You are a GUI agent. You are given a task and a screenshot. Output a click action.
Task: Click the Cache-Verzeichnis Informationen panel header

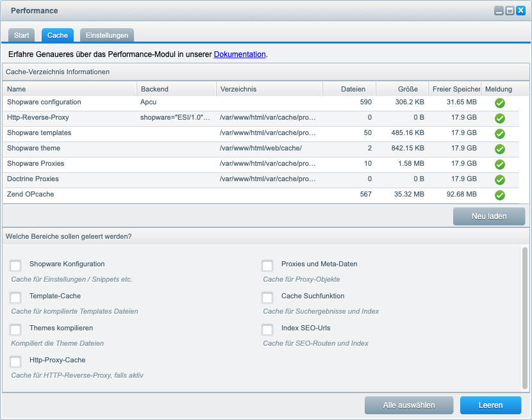266,72
